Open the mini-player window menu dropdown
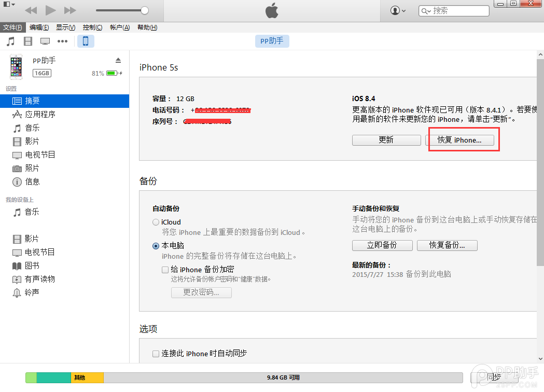544x392 pixels. [x=9, y=5]
